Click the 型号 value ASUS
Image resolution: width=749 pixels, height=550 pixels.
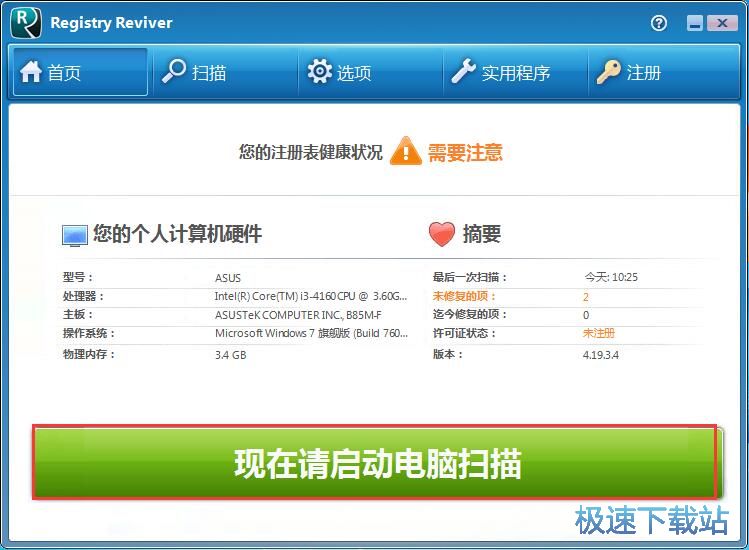pyautogui.click(x=228, y=278)
